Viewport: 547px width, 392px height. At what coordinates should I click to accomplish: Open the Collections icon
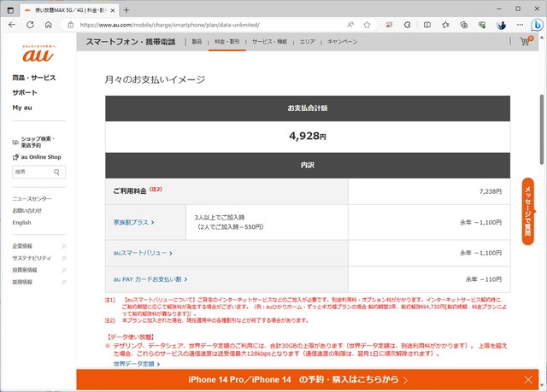click(464, 25)
